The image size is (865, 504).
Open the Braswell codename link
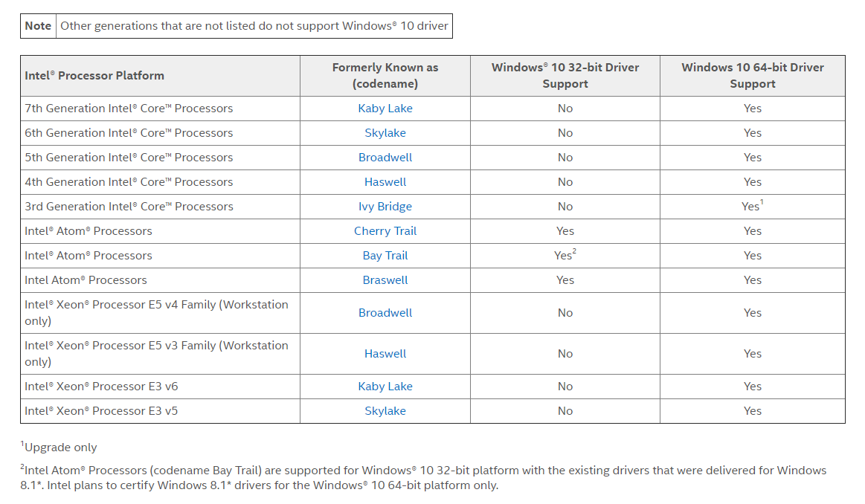click(x=385, y=280)
